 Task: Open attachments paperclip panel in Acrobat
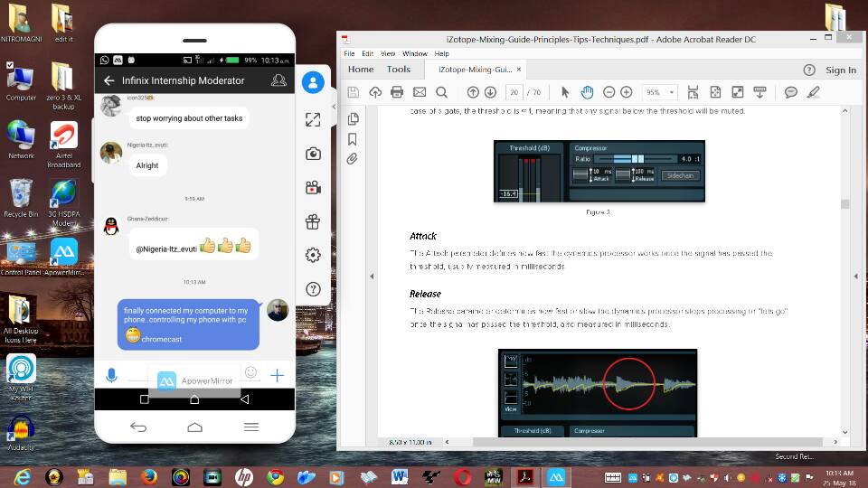click(353, 159)
